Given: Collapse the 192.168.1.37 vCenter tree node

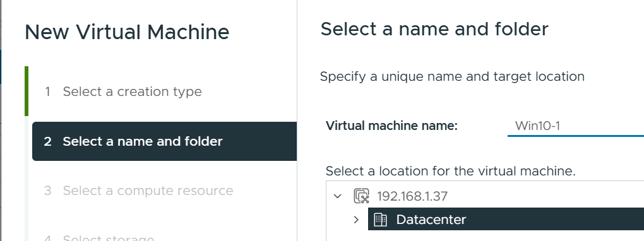Looking at the screenshot, I should pyautogui.click(x=338, y=196).
